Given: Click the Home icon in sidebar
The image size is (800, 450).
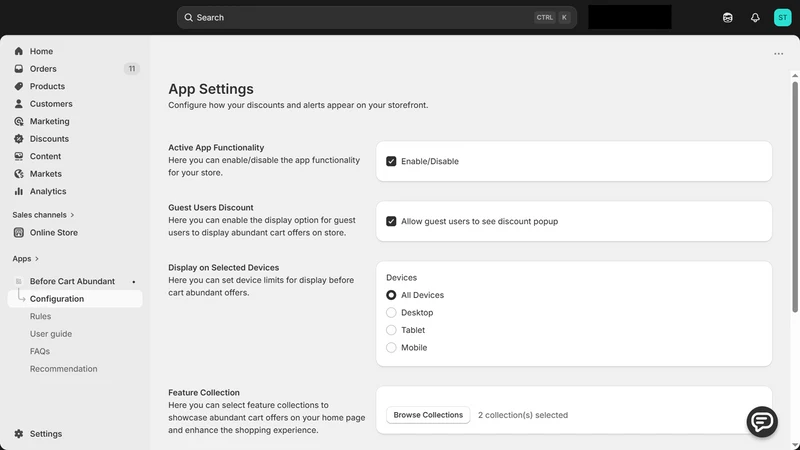Looking at the screenshot, I should (x=19, y=51).
